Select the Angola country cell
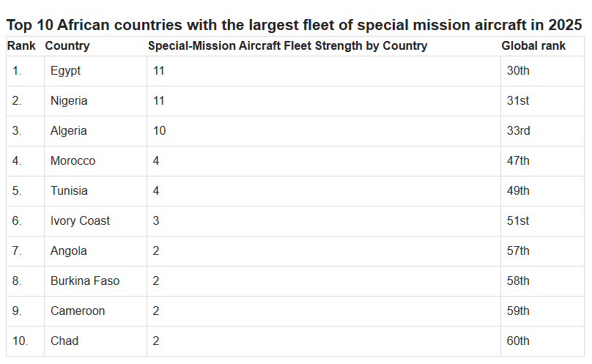592x364 pixels. [69, 251]
